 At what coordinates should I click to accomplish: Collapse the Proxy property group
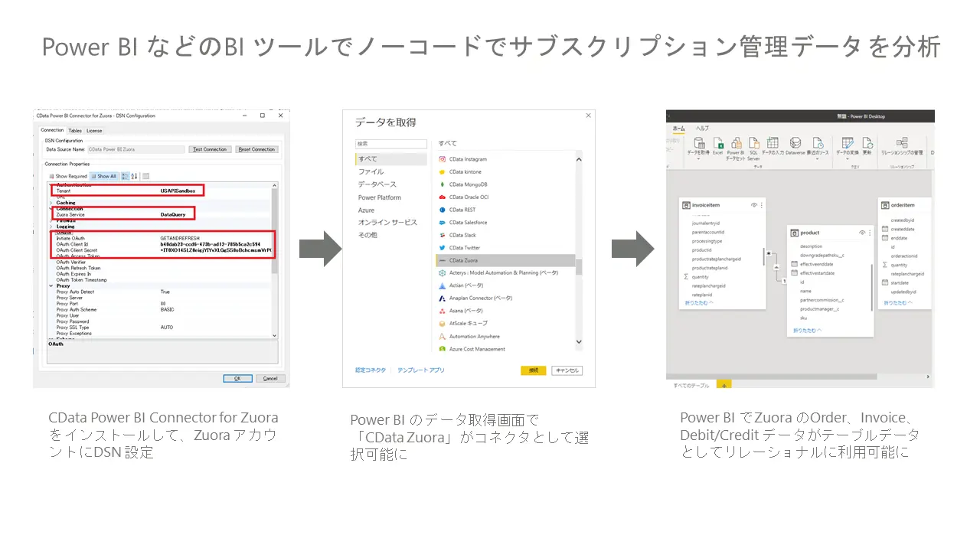click(51, 285)
